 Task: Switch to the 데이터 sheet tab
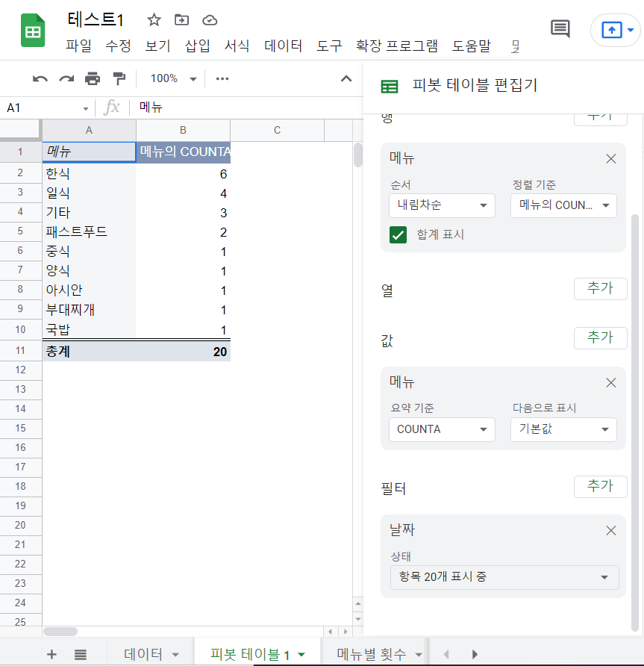point(143,654)
